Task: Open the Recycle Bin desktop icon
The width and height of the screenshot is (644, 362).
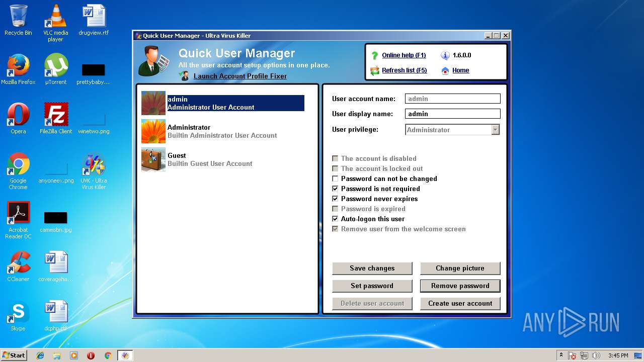Action: 18,20
